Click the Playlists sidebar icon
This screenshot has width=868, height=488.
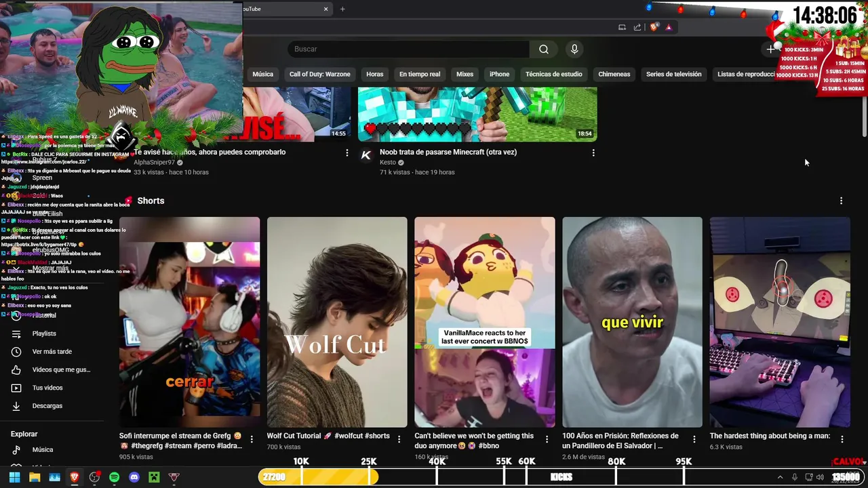tap(16, 333)
